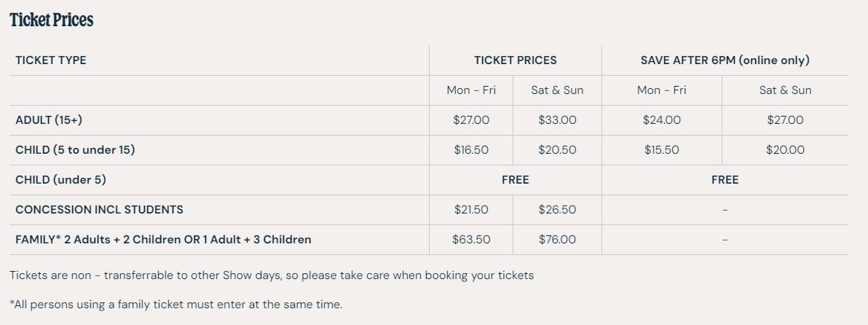
Task: Click the $15.50 after 6PM child price
Action: click(x=661, y=150)
